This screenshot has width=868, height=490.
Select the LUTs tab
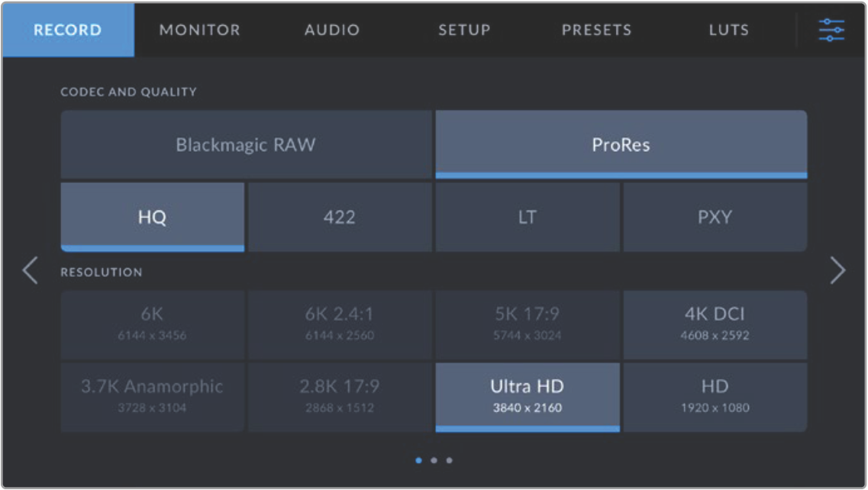click(x=728, y=31)
